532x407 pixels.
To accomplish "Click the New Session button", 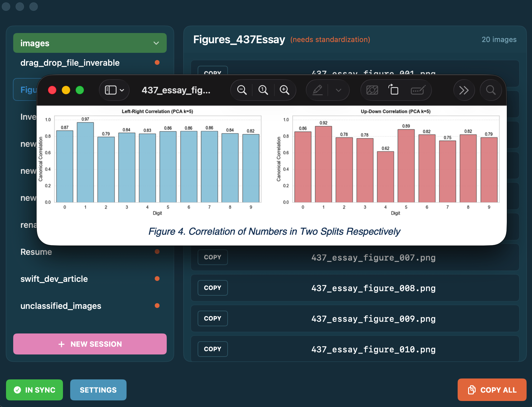I will click(x=90, y=344).
